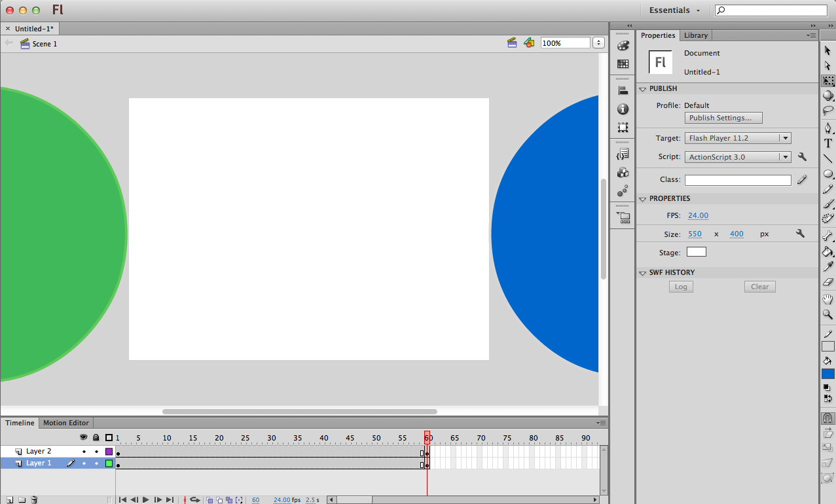Select the Pen tool
The width and height of the screenshot is (836, 504).
828,128
